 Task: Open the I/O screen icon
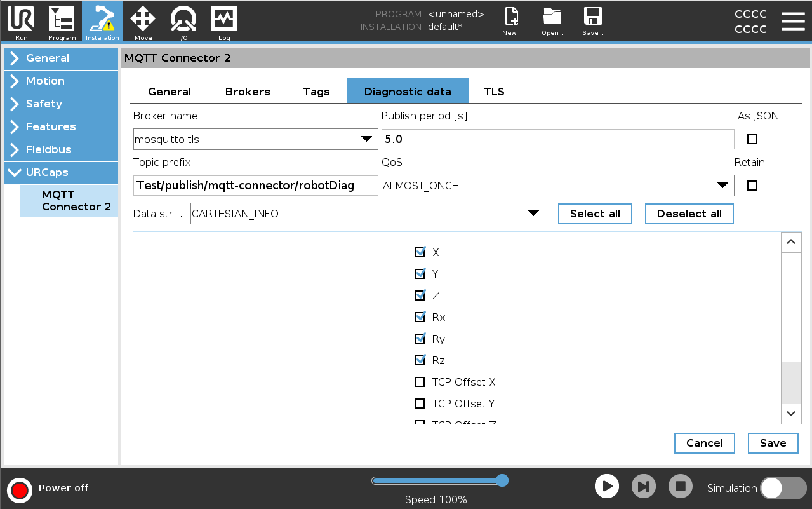click(183, 21)
